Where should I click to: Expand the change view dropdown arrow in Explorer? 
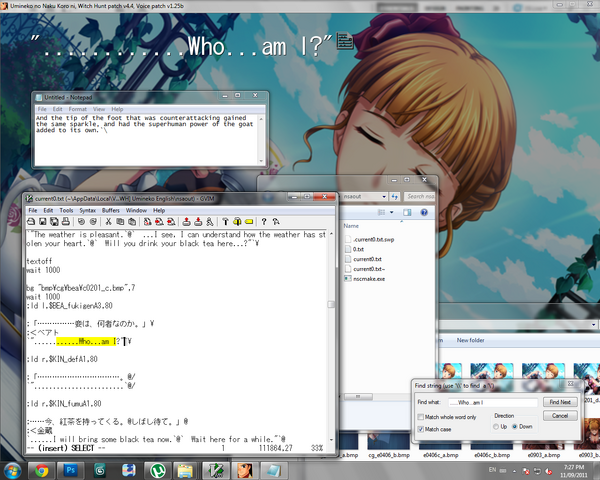(x=391, y=212)
